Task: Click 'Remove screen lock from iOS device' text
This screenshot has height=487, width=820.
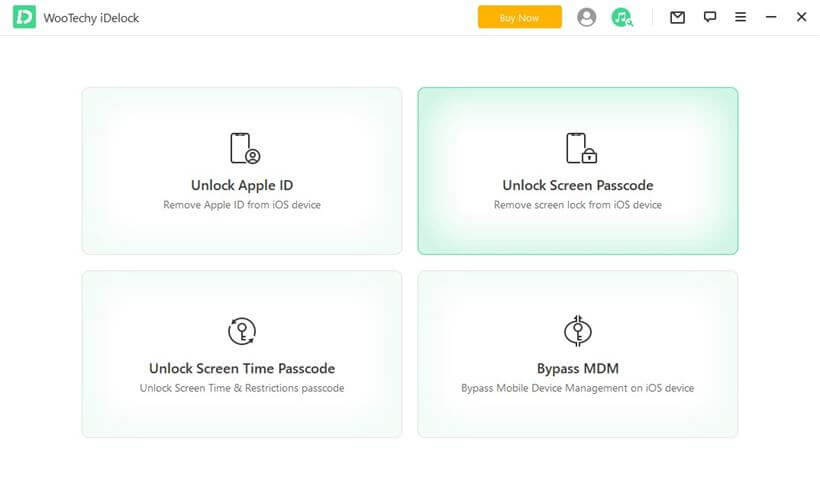Action: (x=577, y=205)
